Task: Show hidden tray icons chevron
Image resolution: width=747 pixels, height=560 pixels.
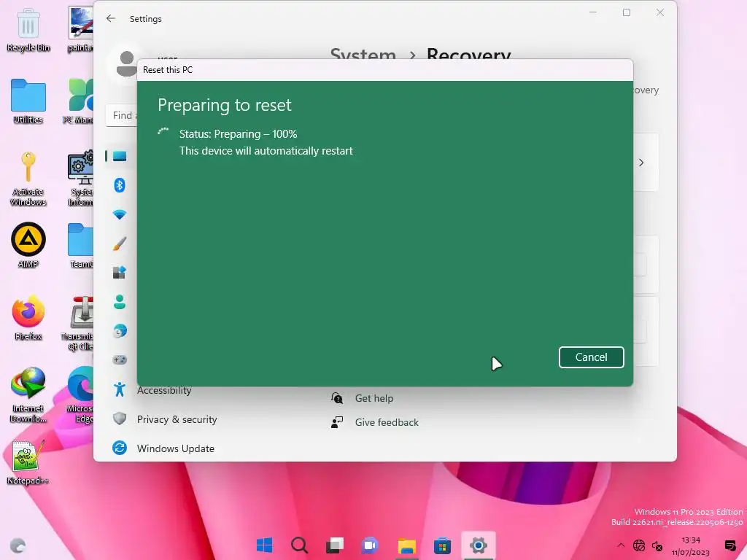Action: (x=620, y=545)
